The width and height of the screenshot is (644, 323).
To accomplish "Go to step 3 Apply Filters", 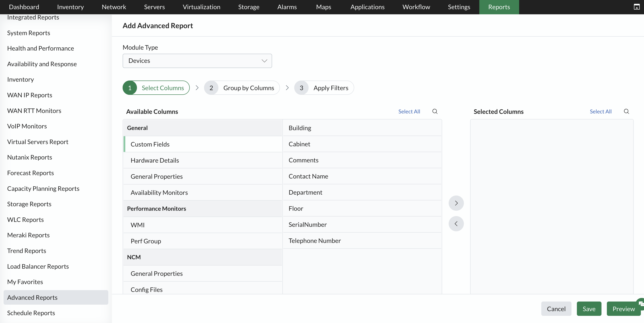I will [x=324, y=88].
